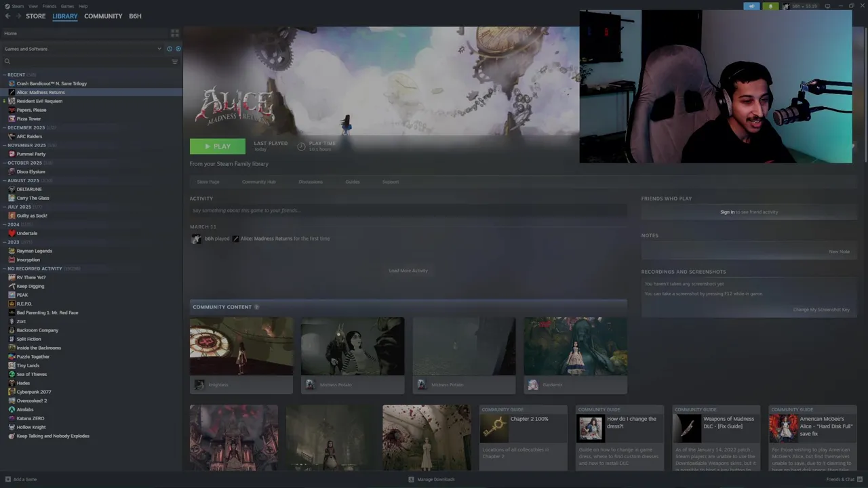This screenshot has width=868, height=488.
Task: Open the Games menu
Action: coord(67,6)
